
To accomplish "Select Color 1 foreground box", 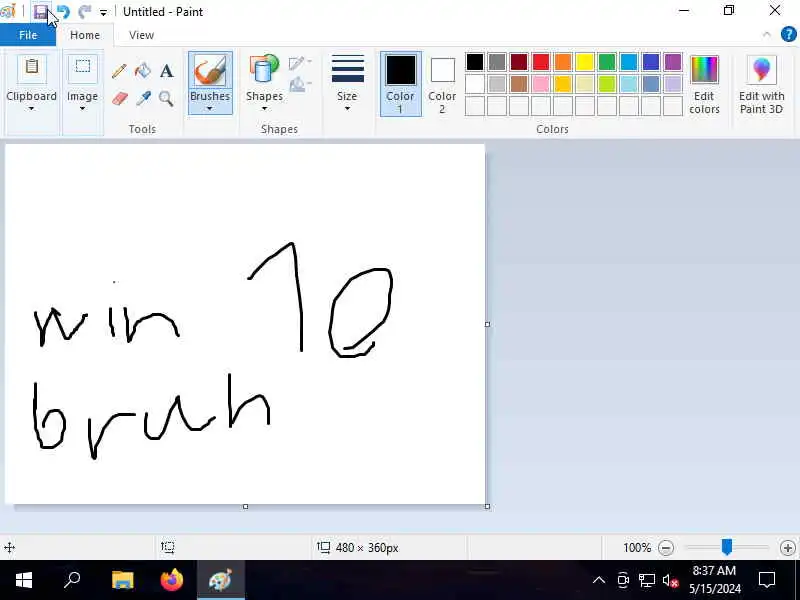I will (x=401, y=84).
